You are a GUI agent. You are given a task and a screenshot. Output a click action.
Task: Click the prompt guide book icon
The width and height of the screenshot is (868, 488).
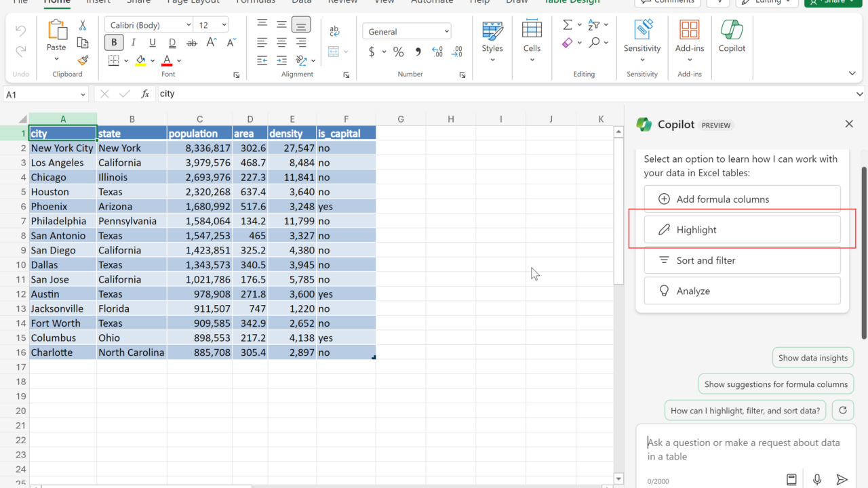coord(791,480)
